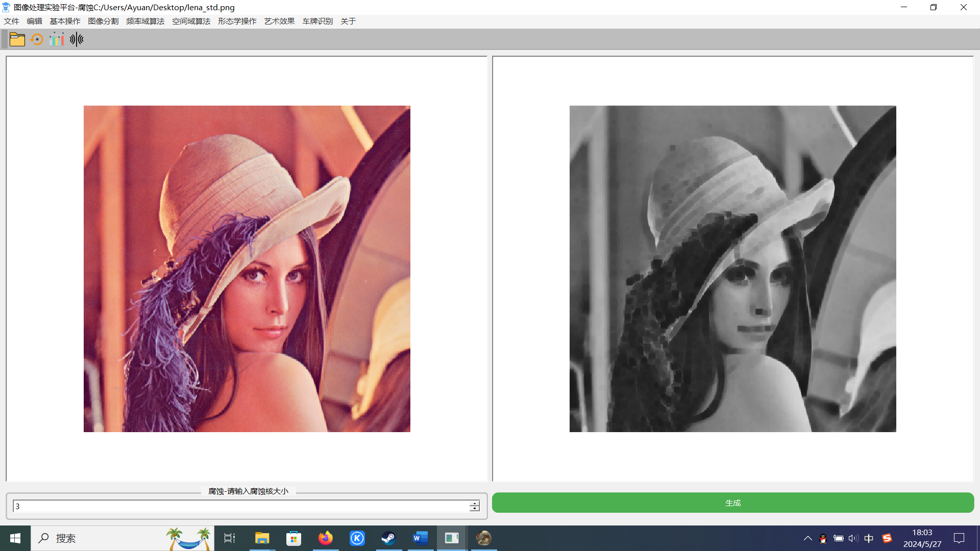This screenshot has width=980, height=551.
Task: Open Word from the taskbar
Action: 420,538
